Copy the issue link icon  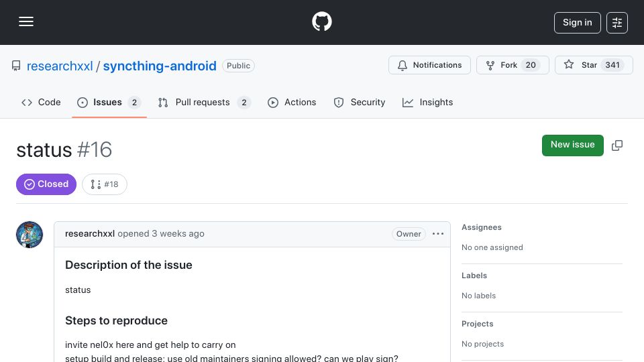[617, 145]
